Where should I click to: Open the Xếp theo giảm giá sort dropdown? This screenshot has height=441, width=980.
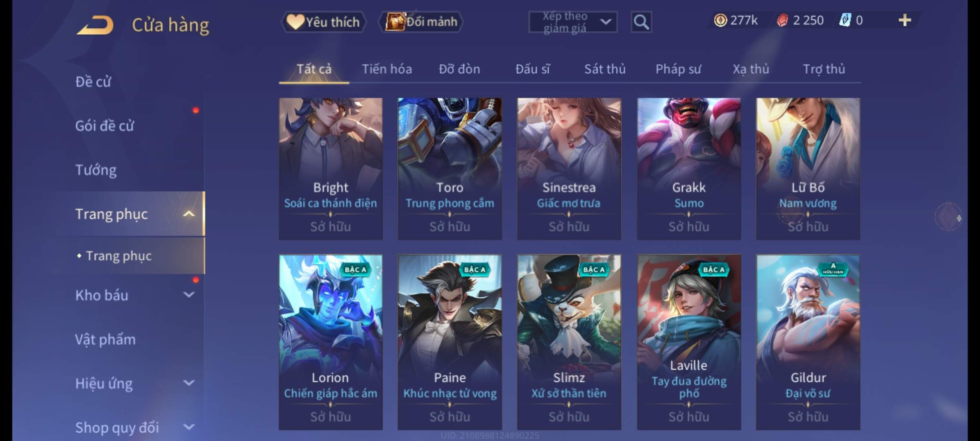[x=573, y=22]
